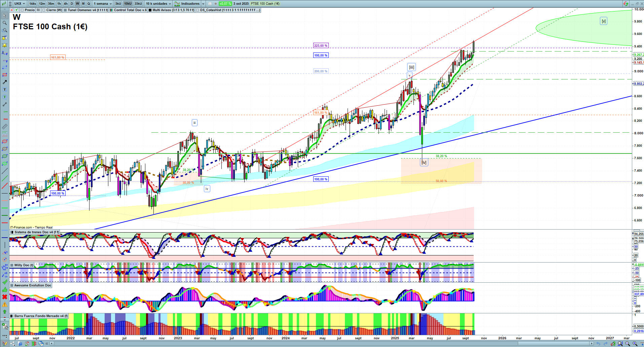Viewport: 644px width, 347px height.
Task: Select the segment line tool
Action: (x=5, y=104)
